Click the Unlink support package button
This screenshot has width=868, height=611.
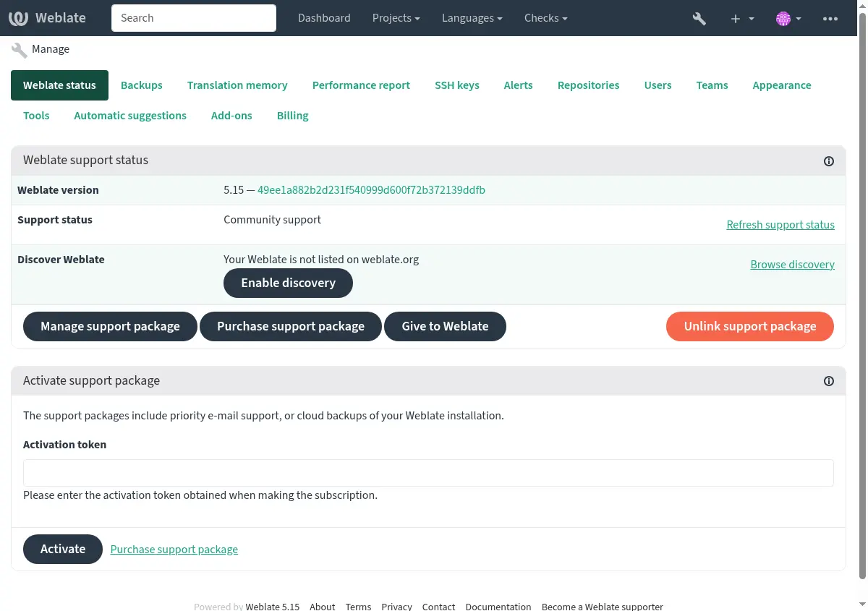pos(750,327)
